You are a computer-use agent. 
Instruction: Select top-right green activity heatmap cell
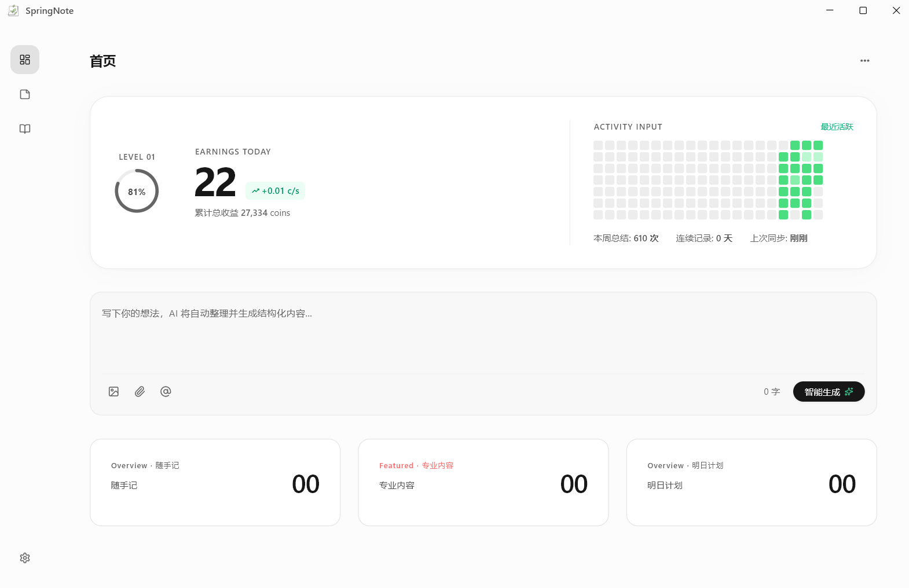tap(818, 145)
